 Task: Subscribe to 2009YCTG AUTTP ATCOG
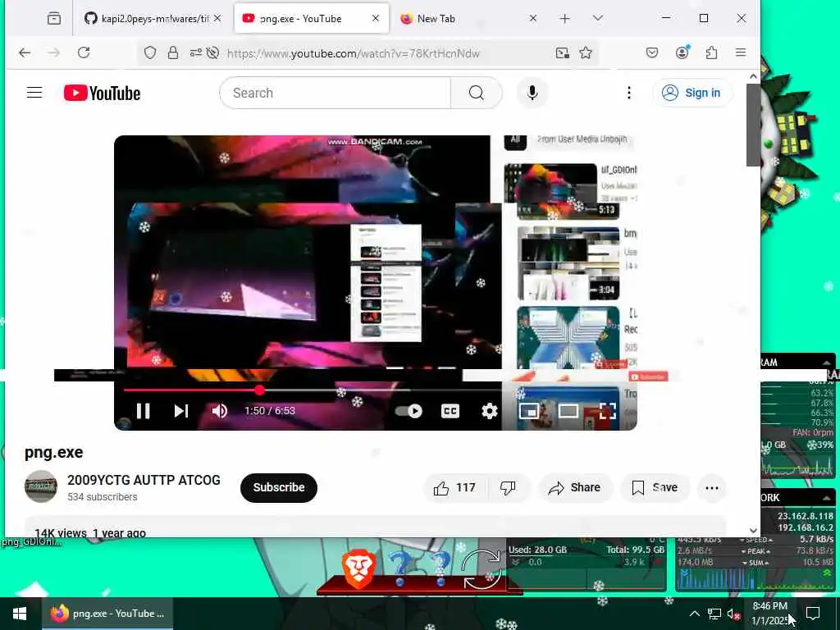pyautogui.click(x=279, y=487)
